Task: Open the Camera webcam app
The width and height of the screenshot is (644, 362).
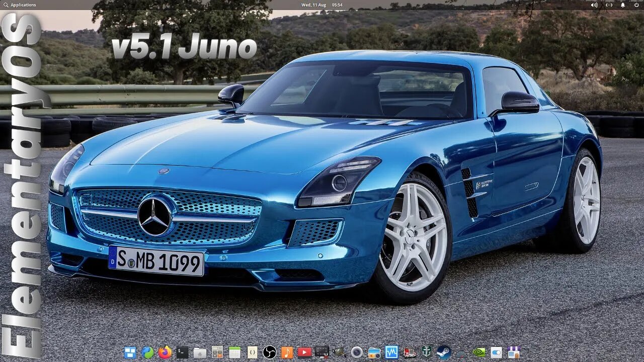Action: pos(357,352)
